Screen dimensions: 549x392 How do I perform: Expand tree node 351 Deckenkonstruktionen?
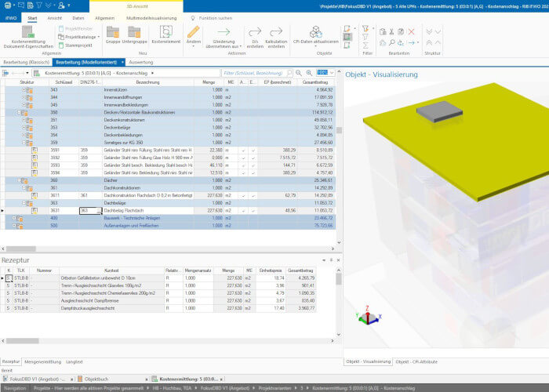24,120
